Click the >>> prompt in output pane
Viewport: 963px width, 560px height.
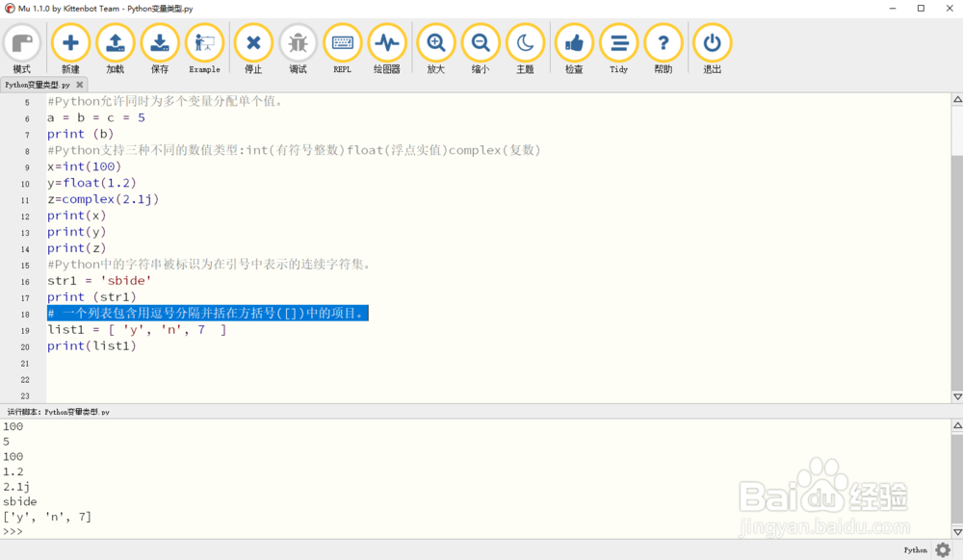click(x=13, y=531)
